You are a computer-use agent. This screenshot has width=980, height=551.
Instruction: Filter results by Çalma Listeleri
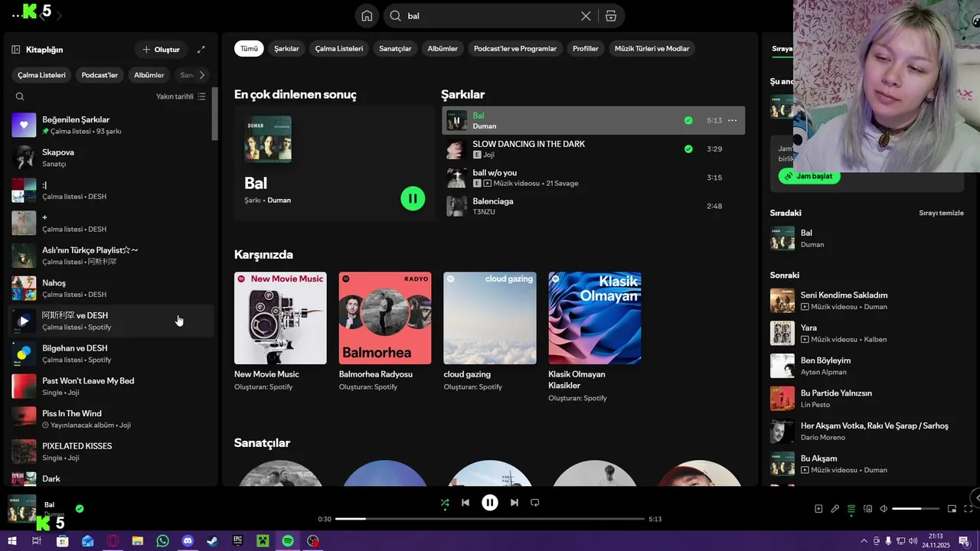(339, 48)
